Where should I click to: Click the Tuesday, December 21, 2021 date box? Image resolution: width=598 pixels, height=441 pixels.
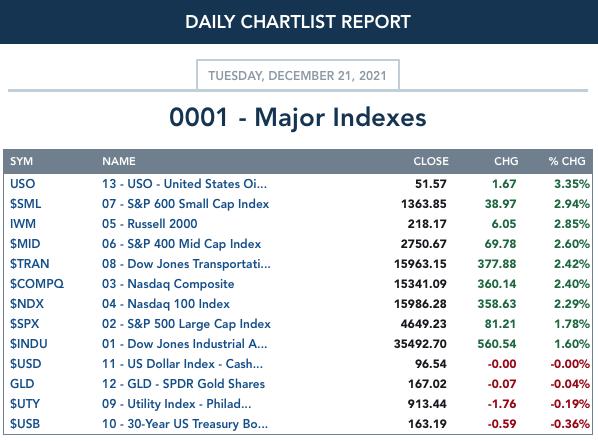tap(298, 75)
